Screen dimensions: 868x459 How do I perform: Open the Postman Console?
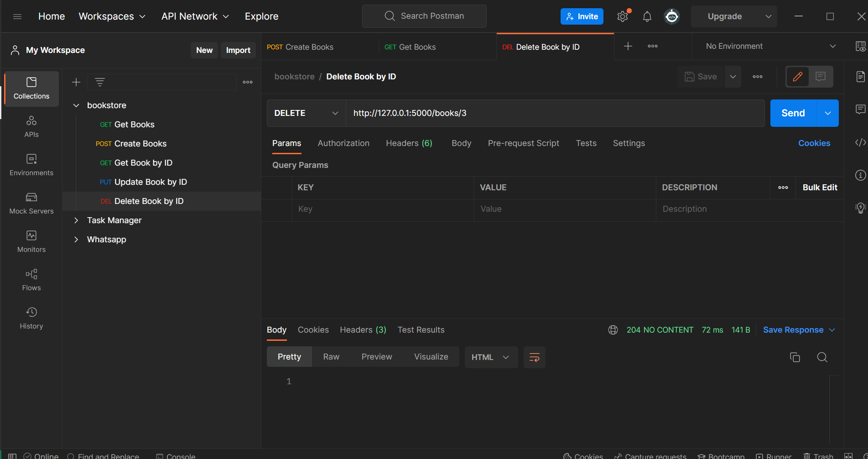[176, 455]
